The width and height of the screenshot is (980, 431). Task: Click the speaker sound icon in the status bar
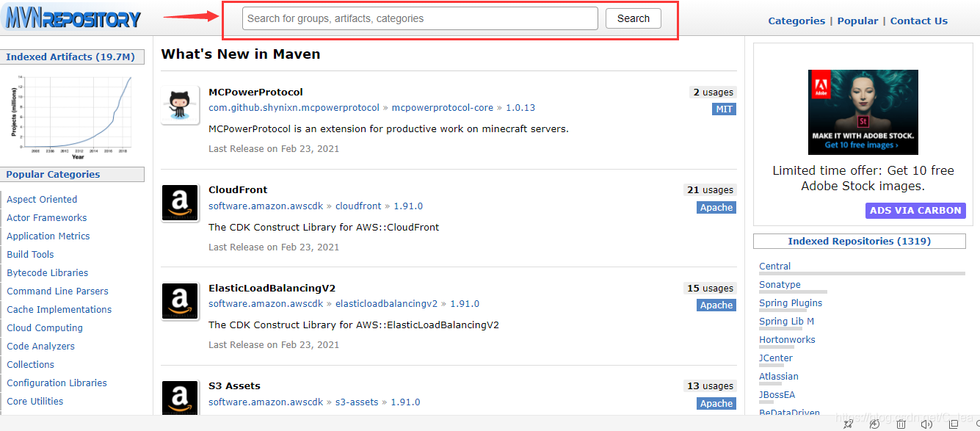point(926,424)
